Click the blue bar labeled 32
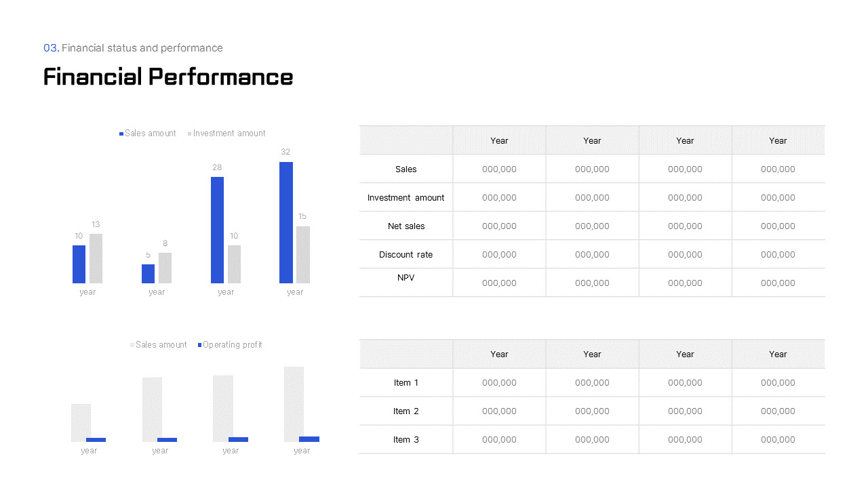The image size is (868, 488). point(286,222)
